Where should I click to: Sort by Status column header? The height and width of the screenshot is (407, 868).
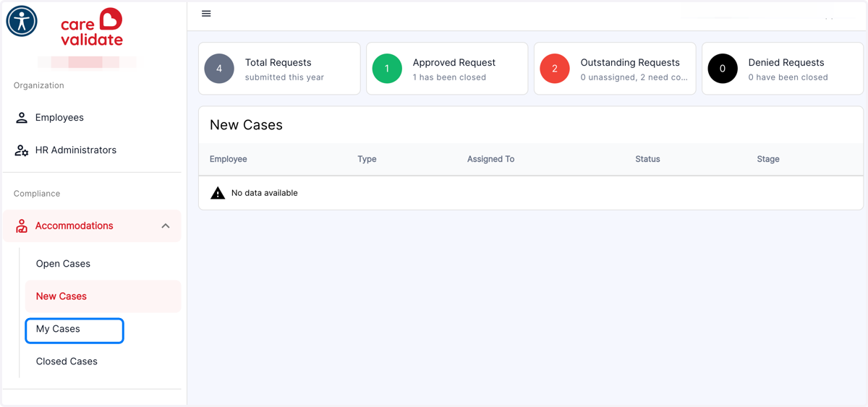click(x=647, y=159)
